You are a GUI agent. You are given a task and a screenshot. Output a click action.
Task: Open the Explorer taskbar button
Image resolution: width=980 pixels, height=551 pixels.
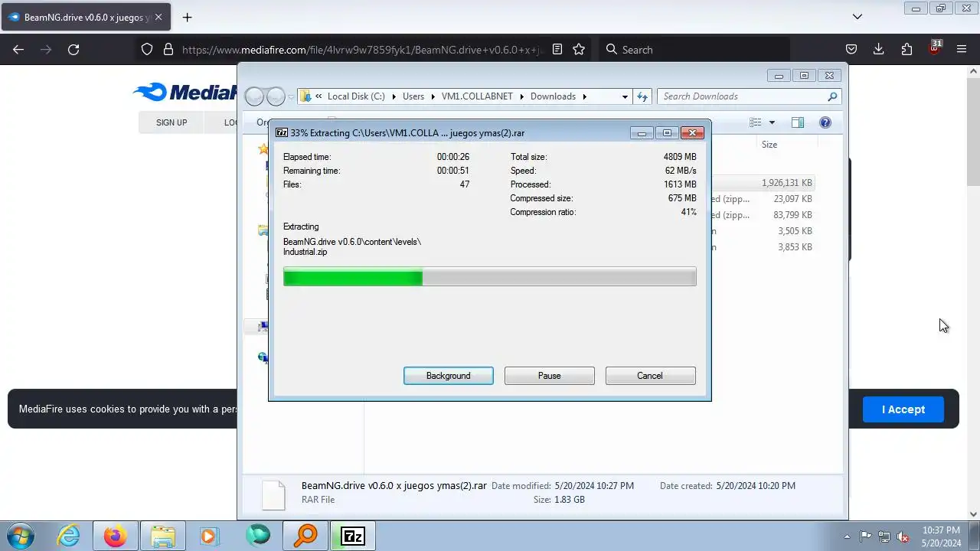[163, 536]
